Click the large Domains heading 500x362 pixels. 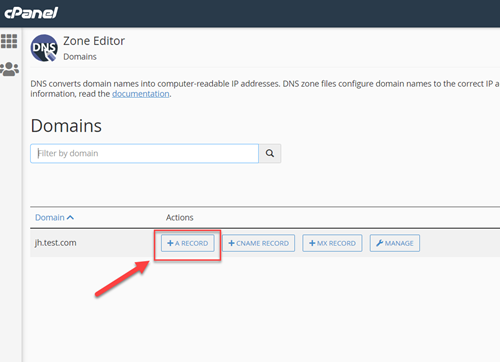click(x=66, y=126)
